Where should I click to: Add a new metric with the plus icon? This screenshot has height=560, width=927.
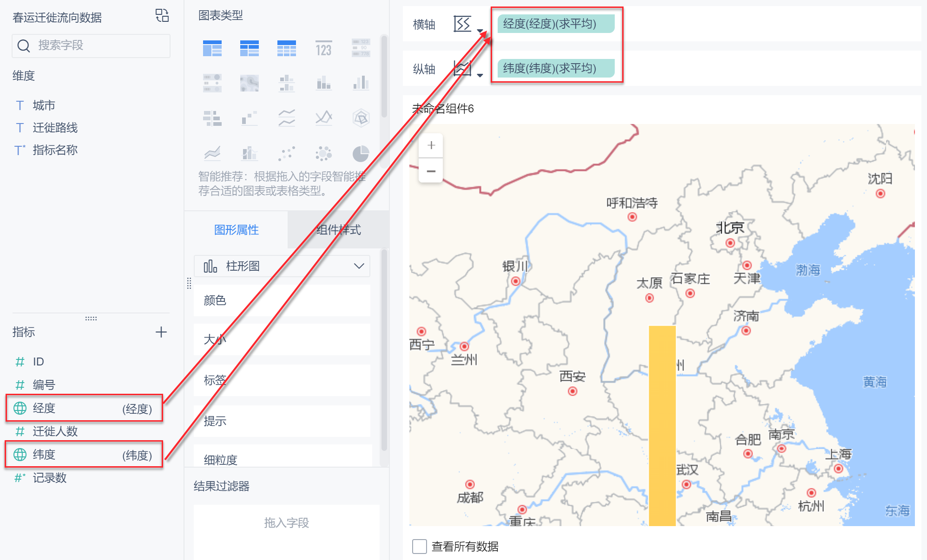tap(161, 332)
